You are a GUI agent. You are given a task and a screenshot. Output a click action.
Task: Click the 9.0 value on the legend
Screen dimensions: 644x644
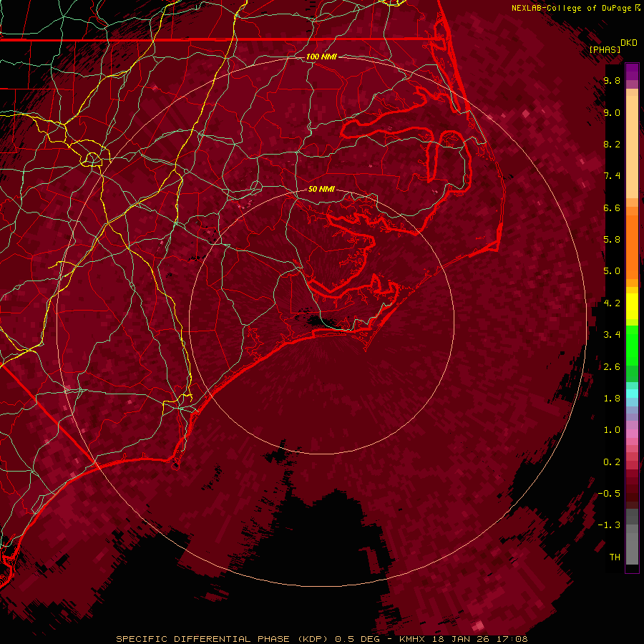(612, 112)
